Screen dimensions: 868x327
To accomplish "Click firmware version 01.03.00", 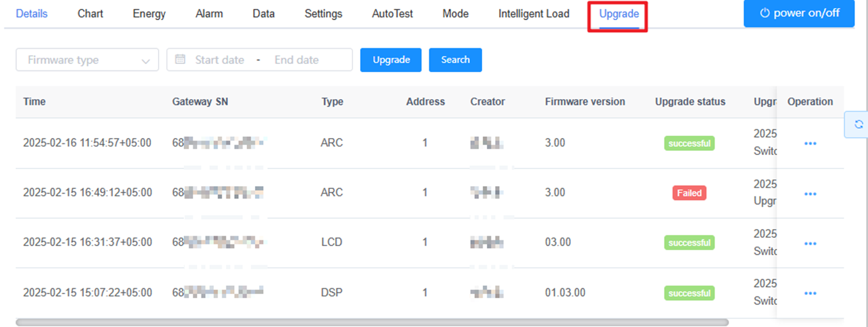I will point(565,292).
